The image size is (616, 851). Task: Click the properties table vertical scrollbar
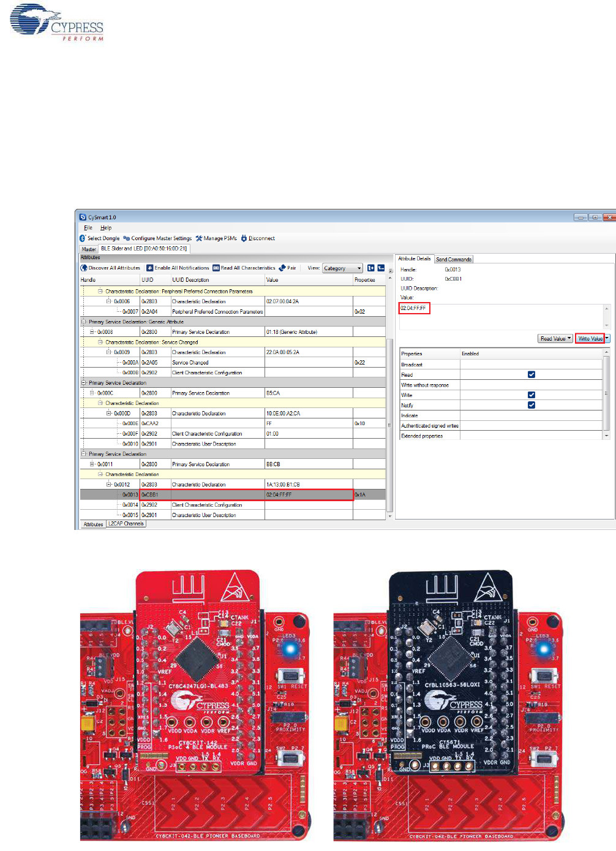(x=607, y=394)
